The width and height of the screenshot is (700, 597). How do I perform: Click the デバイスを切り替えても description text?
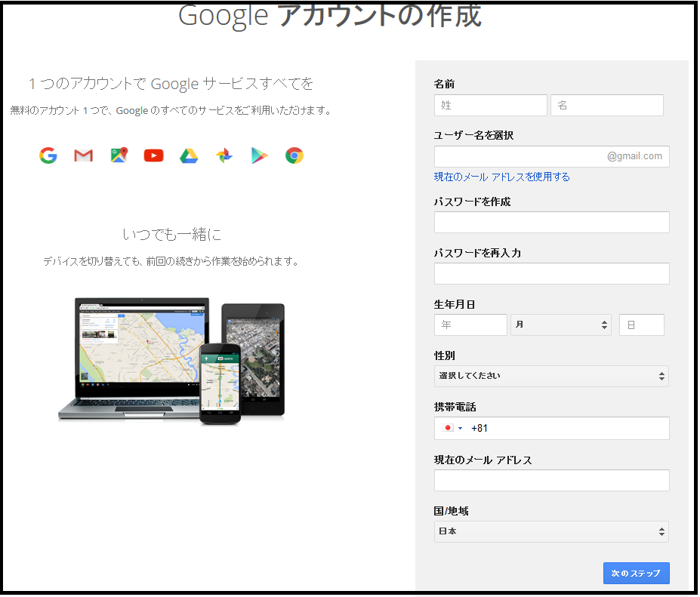coord(171,261)
